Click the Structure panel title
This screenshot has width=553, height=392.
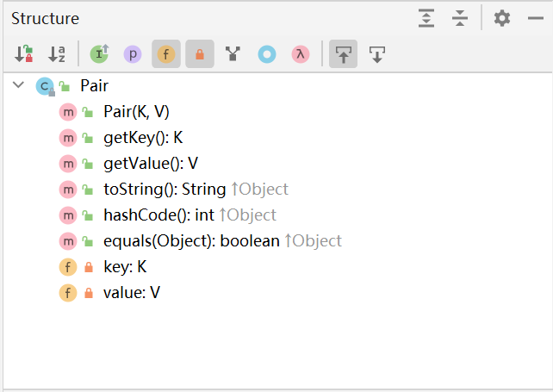pyautogui.click(x=45, y=18)
